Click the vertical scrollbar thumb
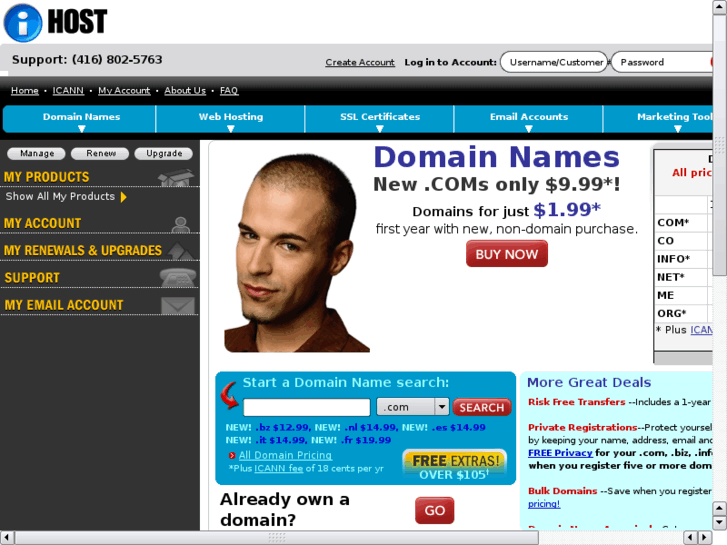 (720, 145)
